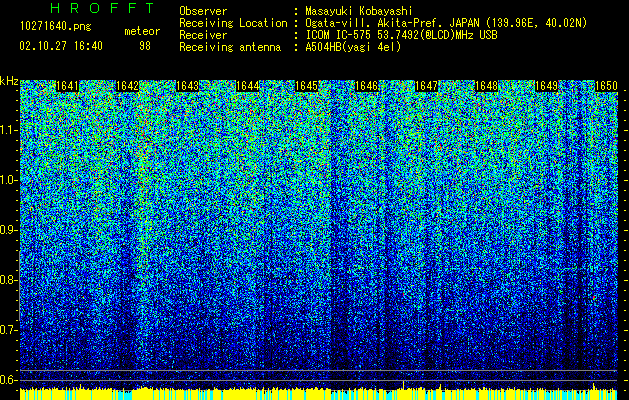
Task: Click the 1646 time marker
Action: pyautogui.click(x=367, y=86)
